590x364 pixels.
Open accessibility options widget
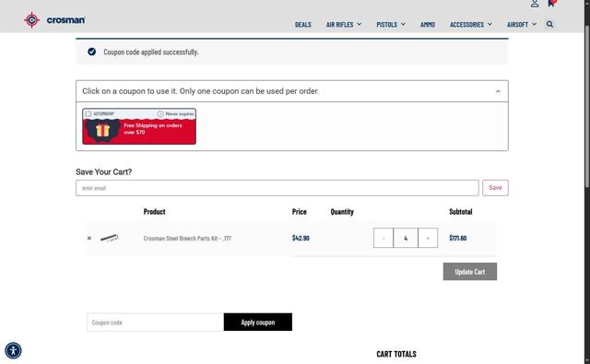coord(13,350)
